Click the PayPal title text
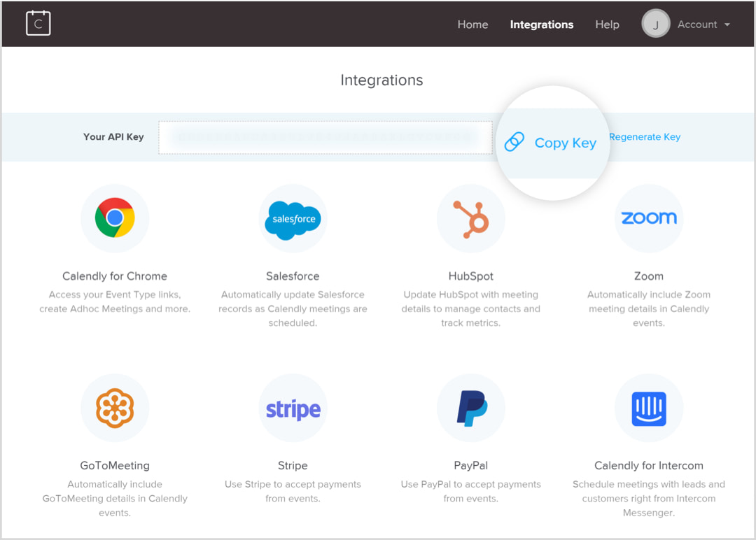 [x=470, y=465]
